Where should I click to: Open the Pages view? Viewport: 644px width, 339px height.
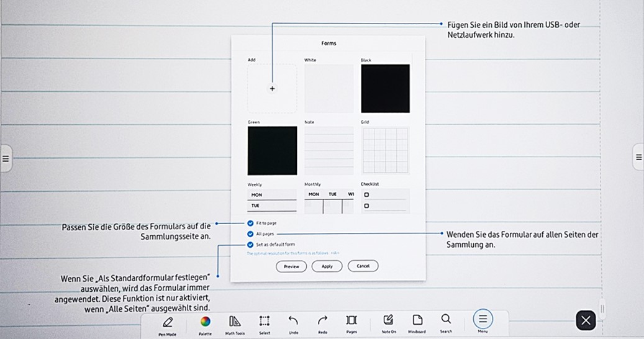351,320
